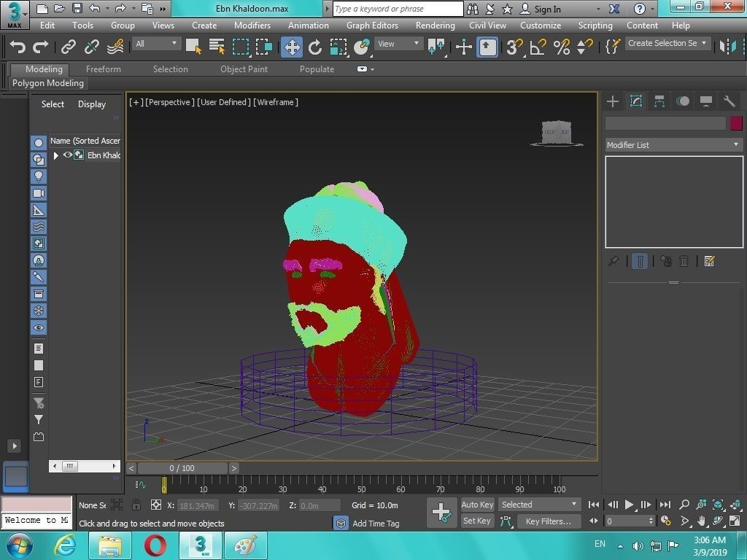Open the Hierarchy command panel tab
The height and width of the screenshot is (560, 747).
[659, 101]
